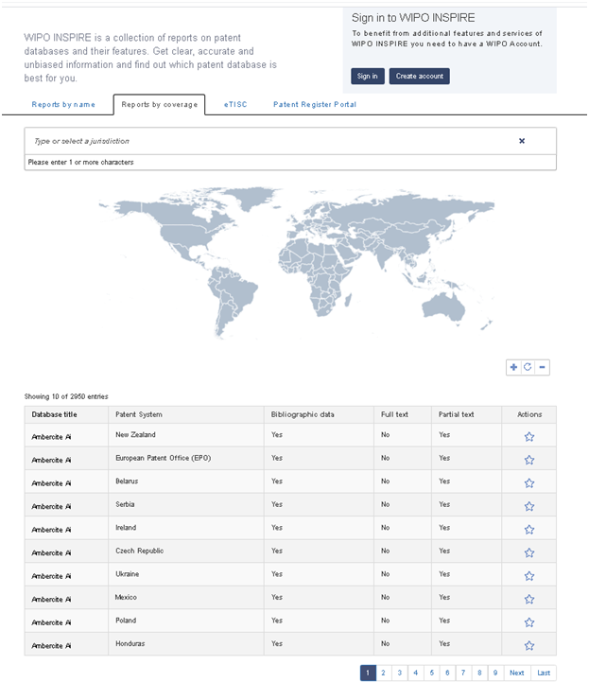Star the Poland database entry
This screenshot has width=589, height=700.
[529, 622]
